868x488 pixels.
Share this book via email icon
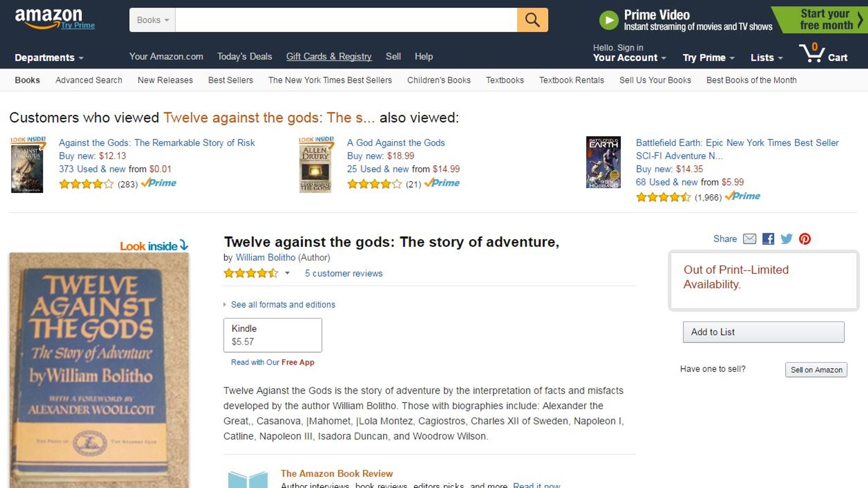(749, 239)
